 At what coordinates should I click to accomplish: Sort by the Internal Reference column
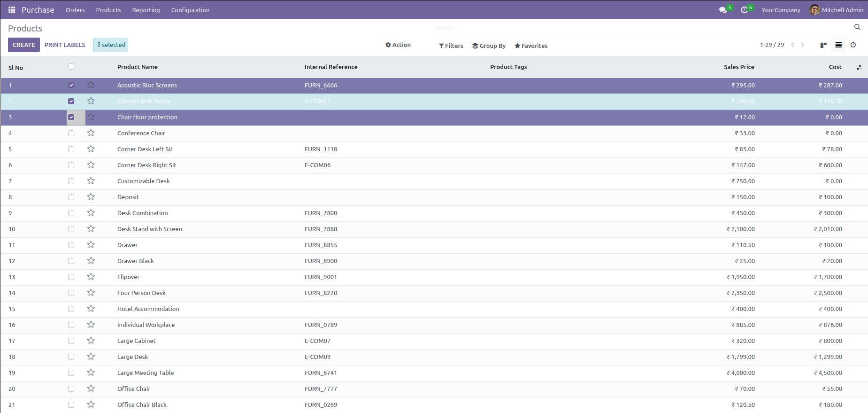331,67
